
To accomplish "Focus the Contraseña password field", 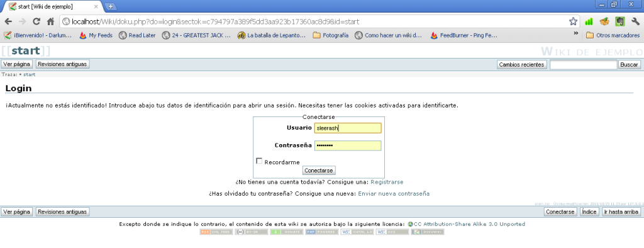I will [x=348, y=145].
